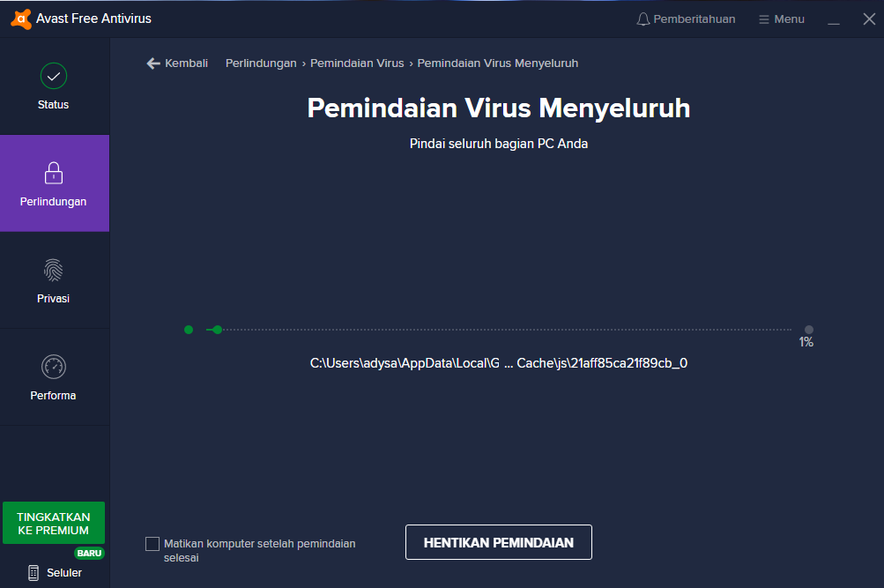
Task: Go to Pemindaian Virus breadcrumb
Action: [x=357, y=63]
